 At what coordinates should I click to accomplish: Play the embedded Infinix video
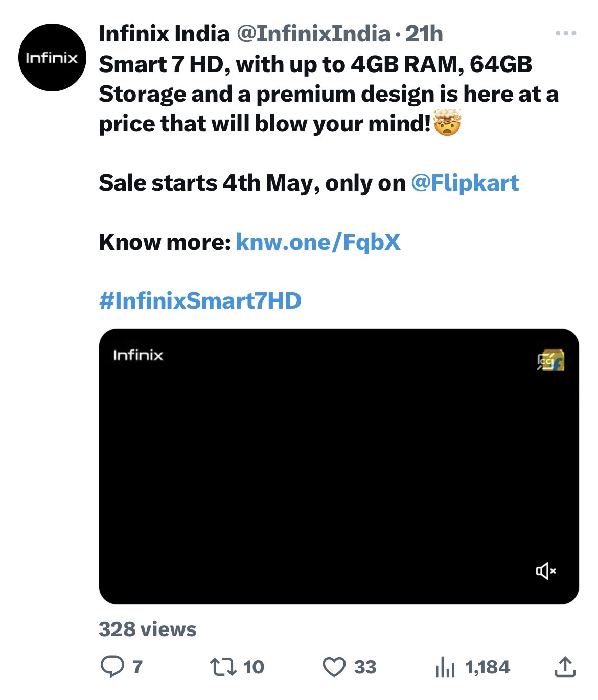coord(338,466)
